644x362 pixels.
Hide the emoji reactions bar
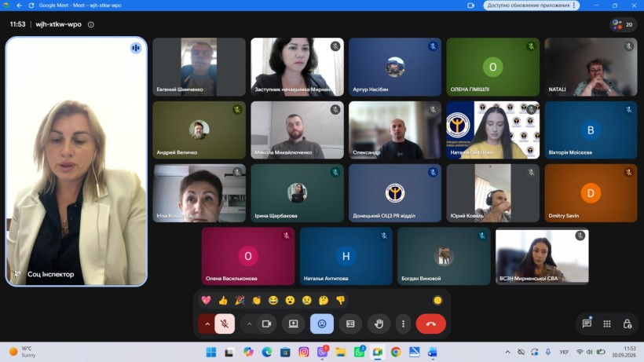(322, 324)
